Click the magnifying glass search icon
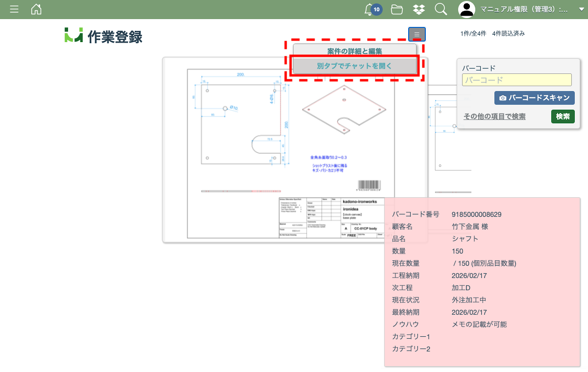The image size is (588, 372). (441, 9)
